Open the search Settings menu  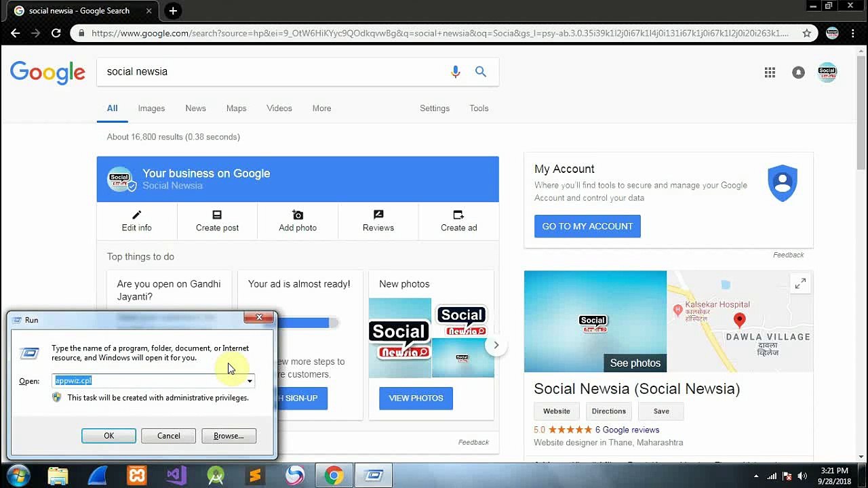[435, 108]
